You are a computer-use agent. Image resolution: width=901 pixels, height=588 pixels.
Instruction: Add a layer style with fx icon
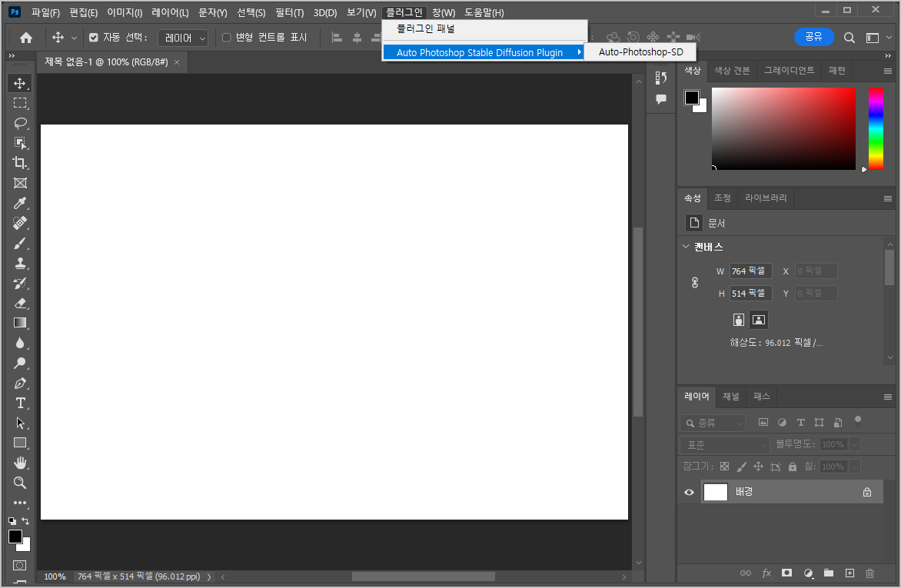(766, 573)
